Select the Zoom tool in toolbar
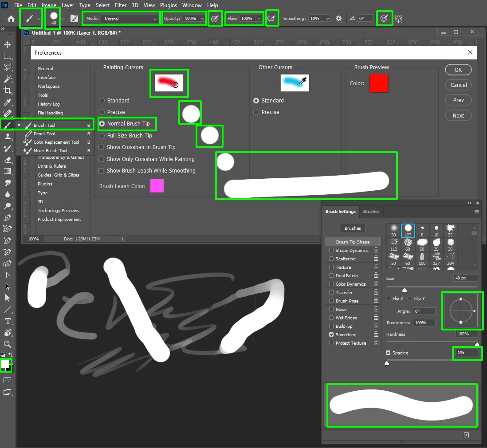 (8, 344)
